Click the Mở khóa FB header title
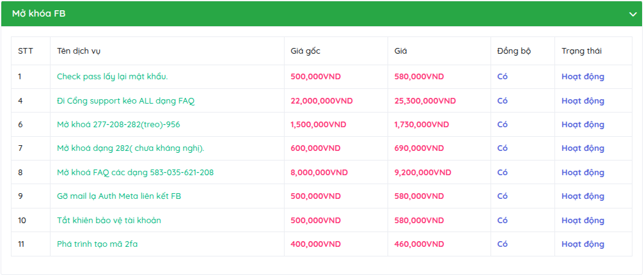The height and width of the screenshot is (275, 644). pos(38,13)
